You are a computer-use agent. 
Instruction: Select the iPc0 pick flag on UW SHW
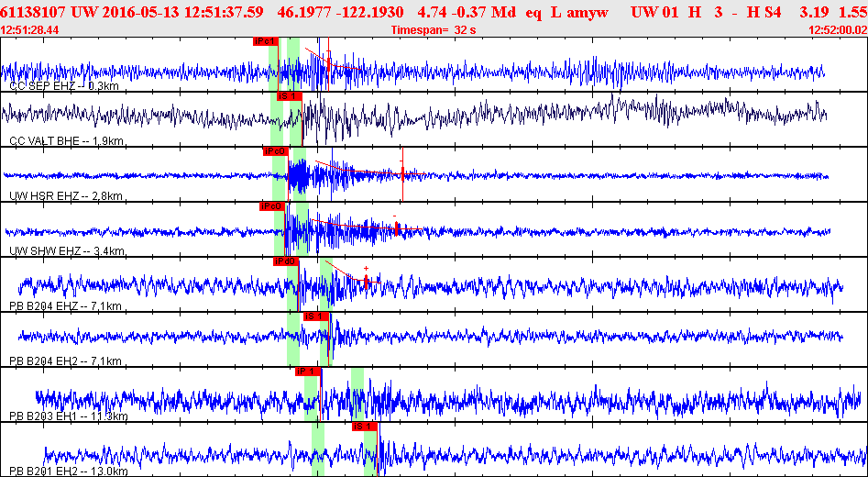271,206
